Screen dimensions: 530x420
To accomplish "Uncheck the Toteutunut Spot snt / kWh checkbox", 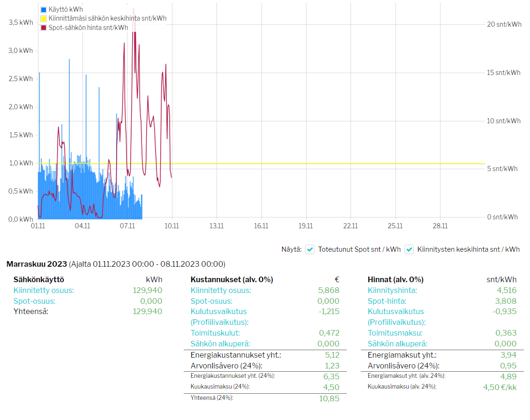I will click(x=310, y=249).
